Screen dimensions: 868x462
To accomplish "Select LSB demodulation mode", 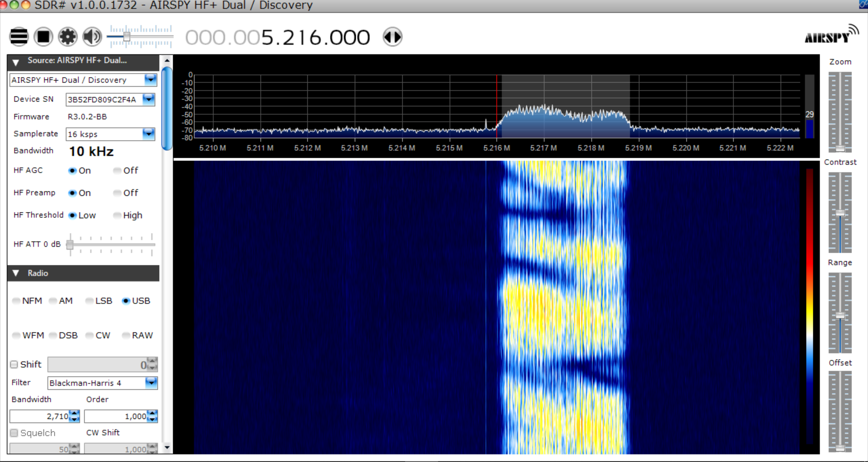I will point(90,301).
